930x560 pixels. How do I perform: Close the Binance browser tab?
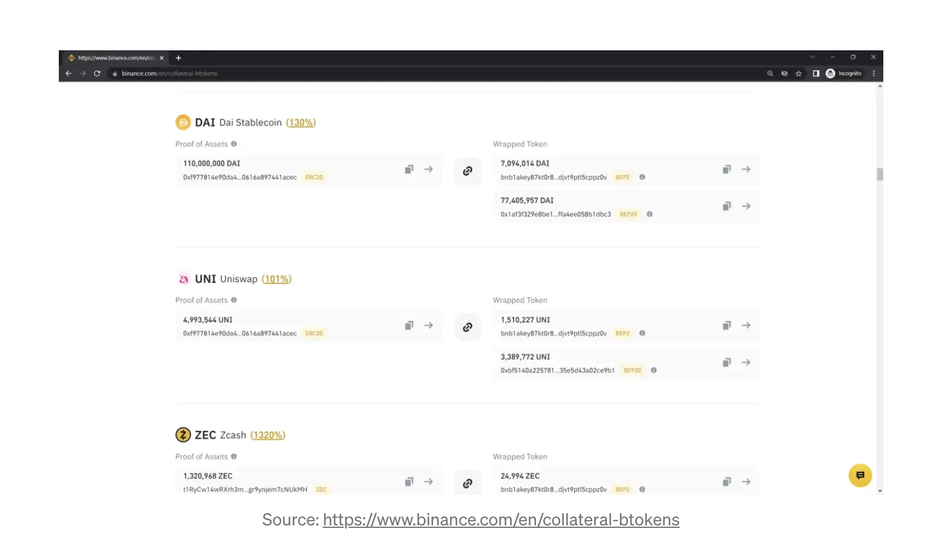[162, 58]
